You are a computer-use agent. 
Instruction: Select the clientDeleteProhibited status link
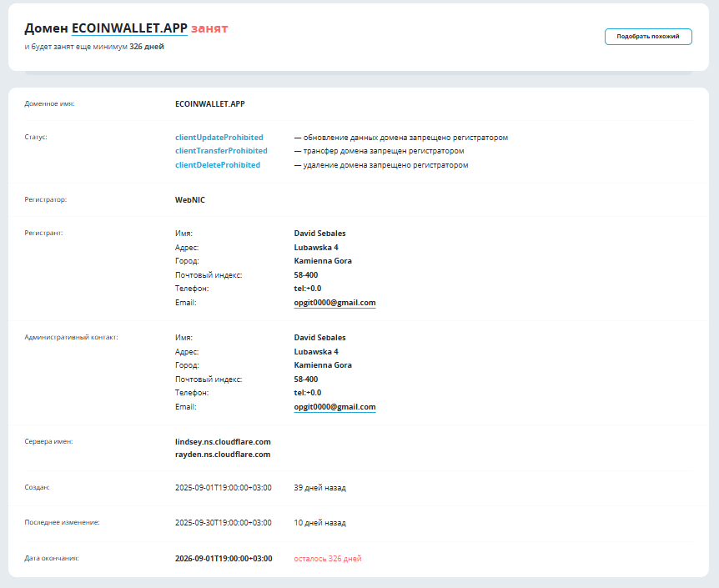217,165
